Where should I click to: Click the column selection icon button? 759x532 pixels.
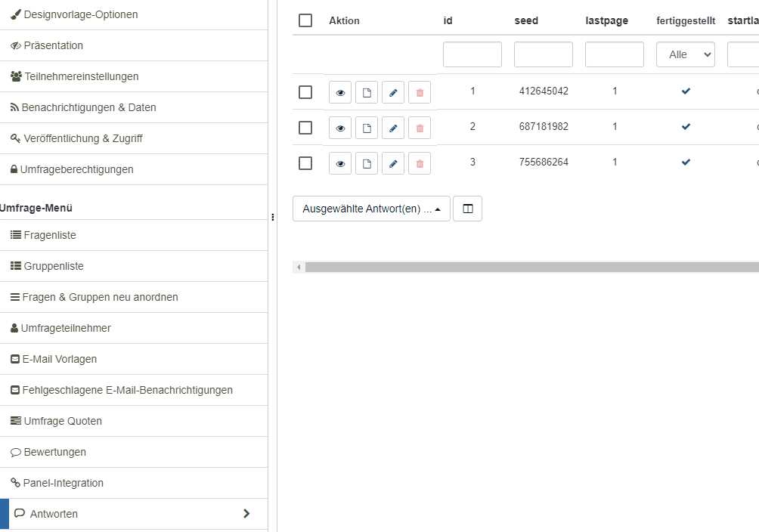[x=467, y=209]
